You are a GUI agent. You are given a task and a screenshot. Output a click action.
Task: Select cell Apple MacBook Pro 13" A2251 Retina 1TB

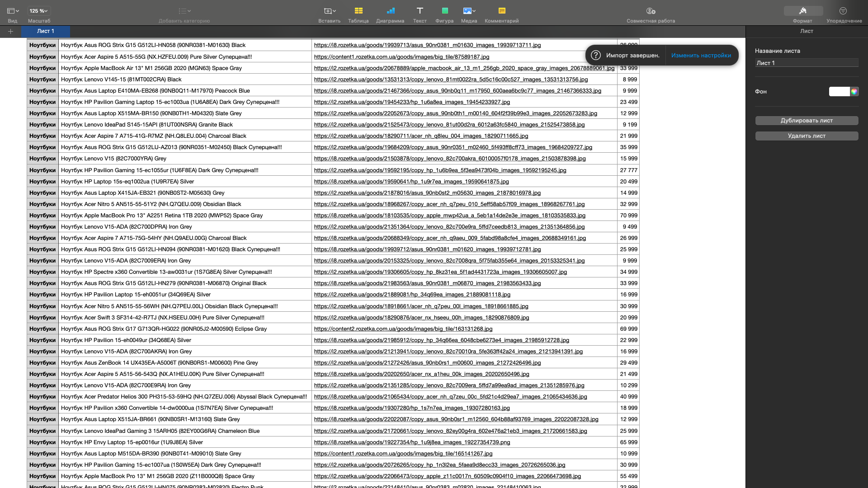[x=185, y=216]
